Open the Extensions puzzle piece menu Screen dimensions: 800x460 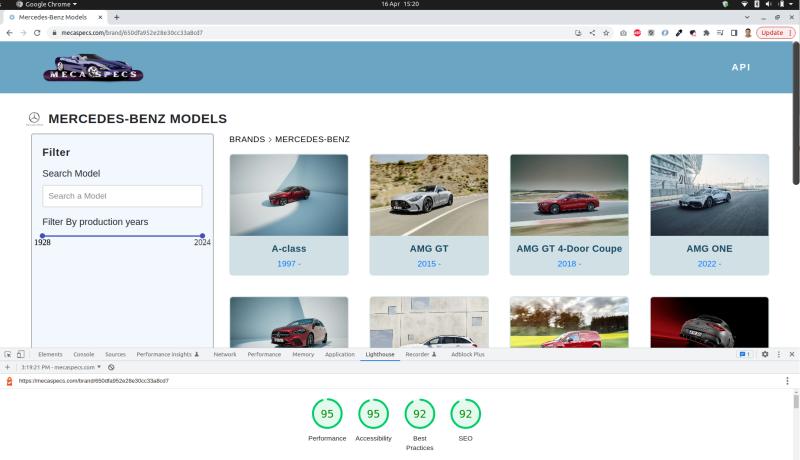(x=707, y=33)
